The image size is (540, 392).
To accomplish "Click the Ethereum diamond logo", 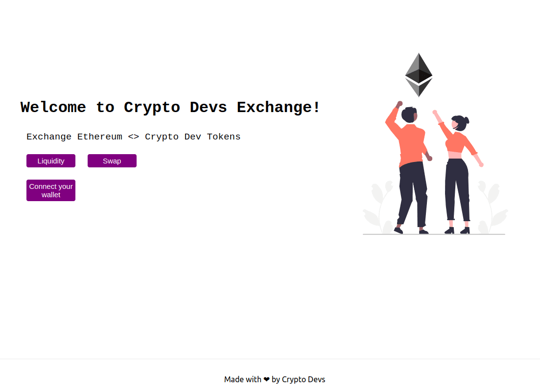I will 419,75.
